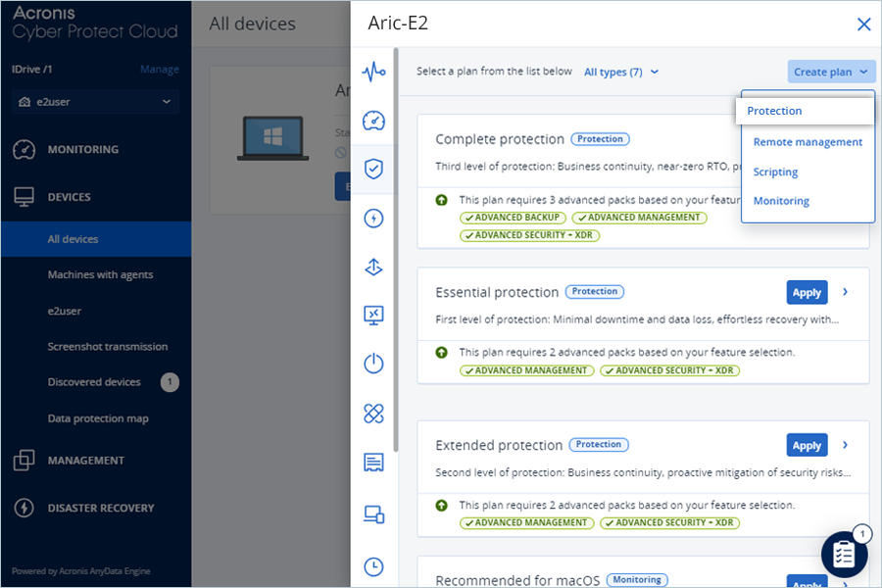The image size is (882, 588).
Task: Select the shield Protect icon in device panel
Action: coord(373,169)
